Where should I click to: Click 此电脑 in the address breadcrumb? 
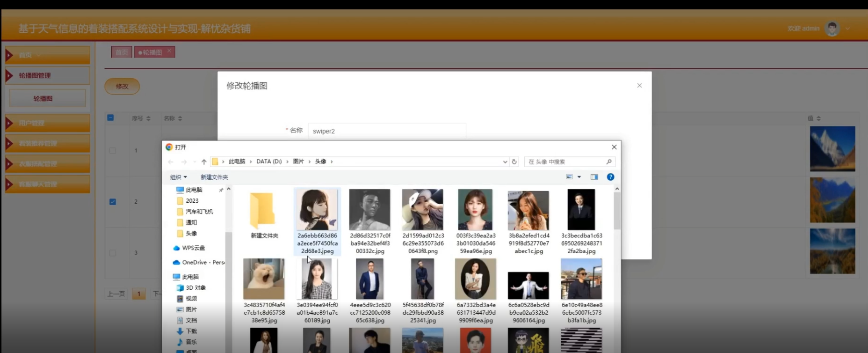pyautogui.click(x=237, y=162)
